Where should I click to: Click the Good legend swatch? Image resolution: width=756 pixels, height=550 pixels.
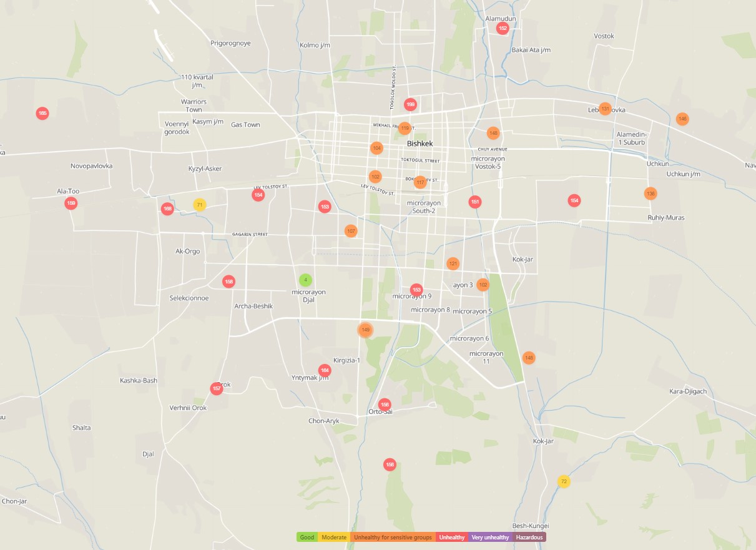coord(307,537)
